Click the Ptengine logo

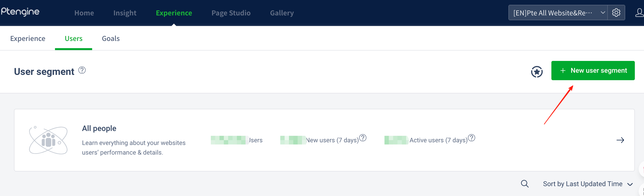pos(20,12)
